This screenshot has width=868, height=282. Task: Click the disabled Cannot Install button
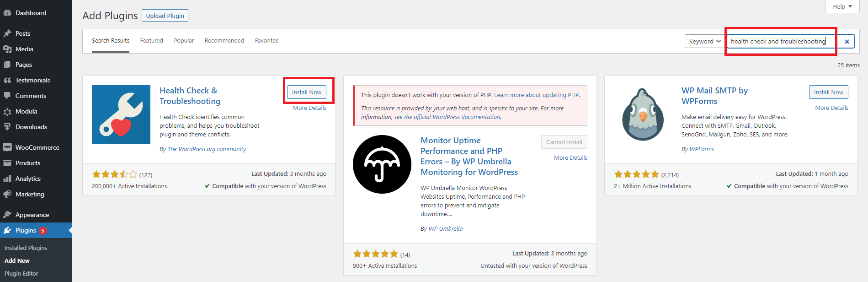(x=564, y=142)
